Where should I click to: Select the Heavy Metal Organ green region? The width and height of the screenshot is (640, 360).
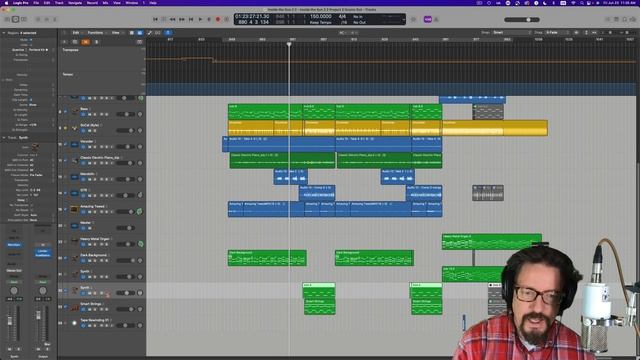(x=492, y=242)
